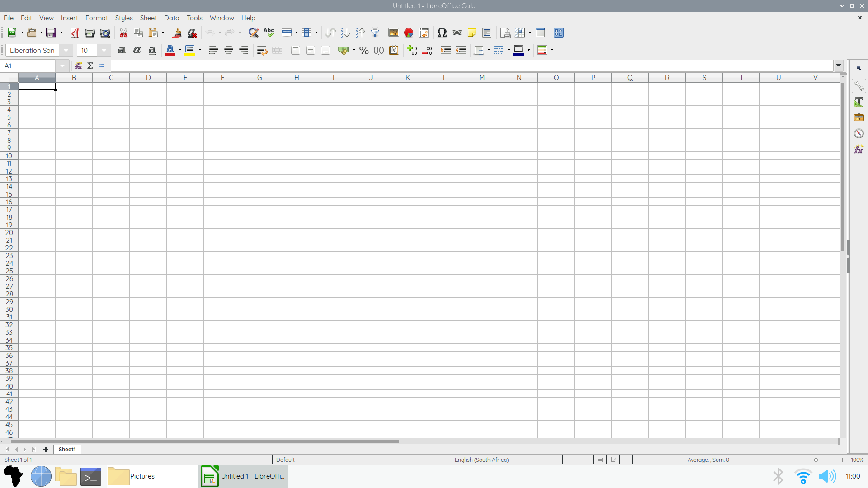Open the Navigator compass in sidebar
Screen dimensions: 868x488
[859, 133]
